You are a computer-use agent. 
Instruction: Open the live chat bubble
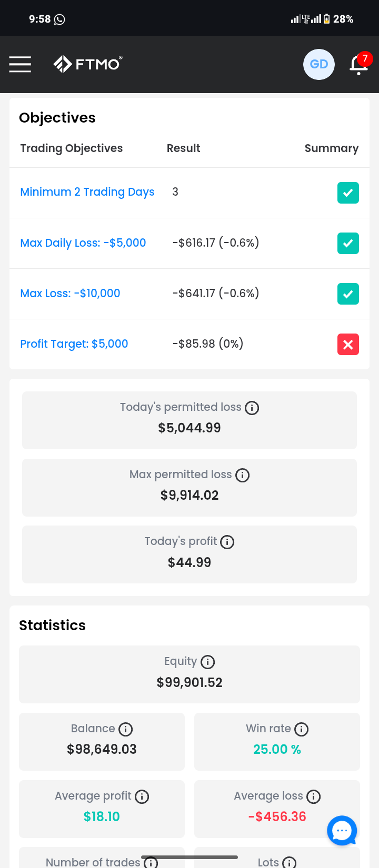click(x=342, y=831)
